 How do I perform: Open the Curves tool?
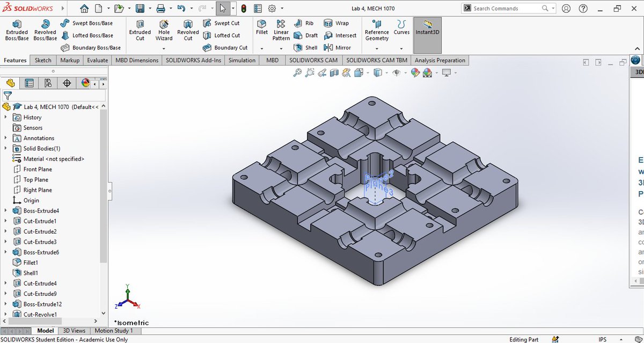pyautogui.click(x=401, y=27)
